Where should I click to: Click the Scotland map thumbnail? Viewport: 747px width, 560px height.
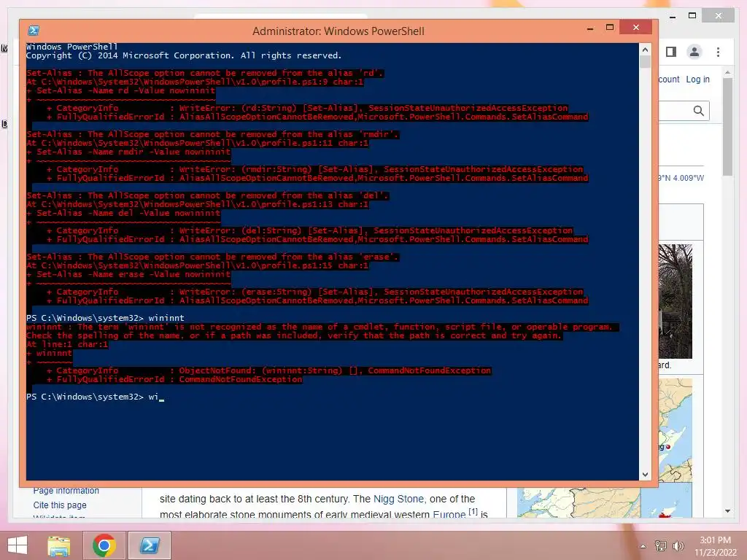(x=675, y=430)
